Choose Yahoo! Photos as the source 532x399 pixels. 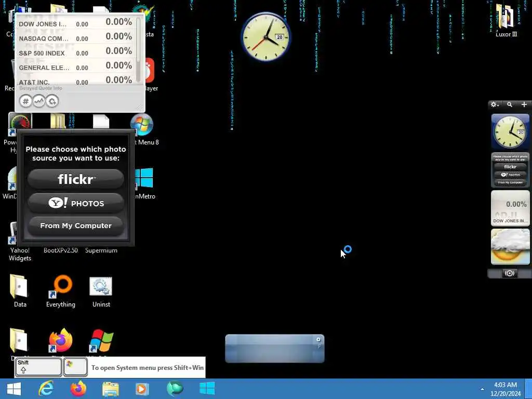[x=76, y=203]
